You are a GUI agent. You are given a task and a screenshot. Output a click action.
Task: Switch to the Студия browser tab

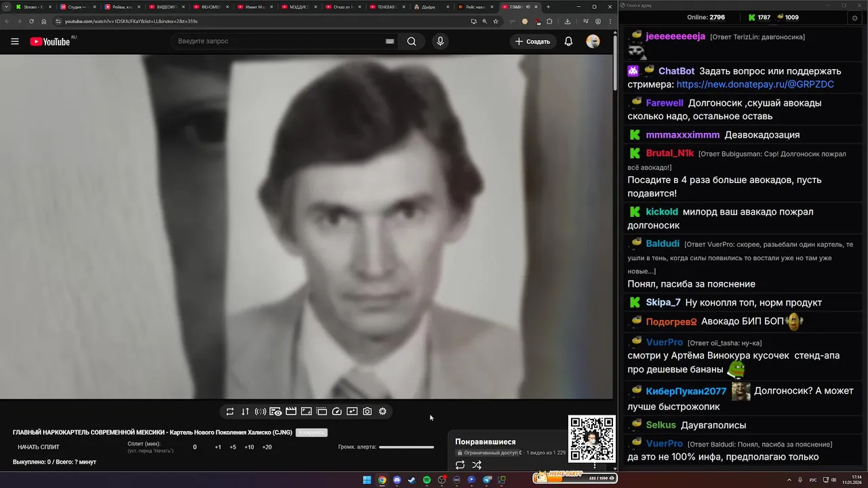(78, 7)
